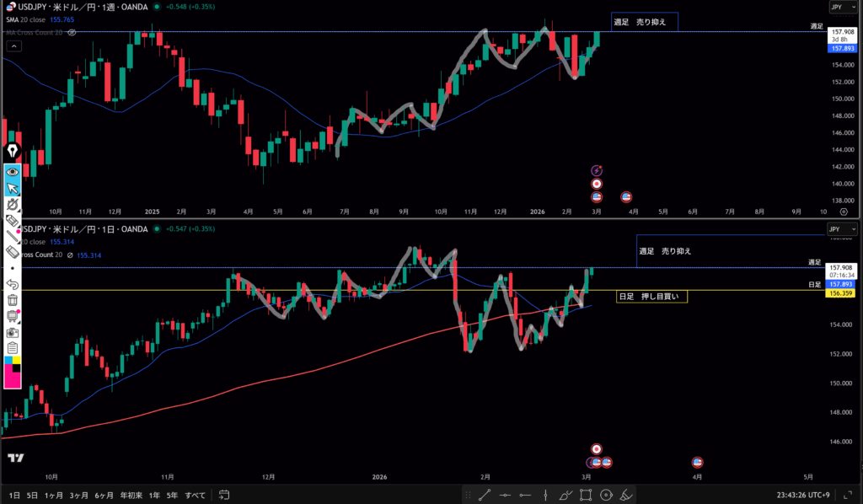The width and height of the screenshot is (863, 504).
Task: Click the trash can delete icon
Action: tap(13, 300)
